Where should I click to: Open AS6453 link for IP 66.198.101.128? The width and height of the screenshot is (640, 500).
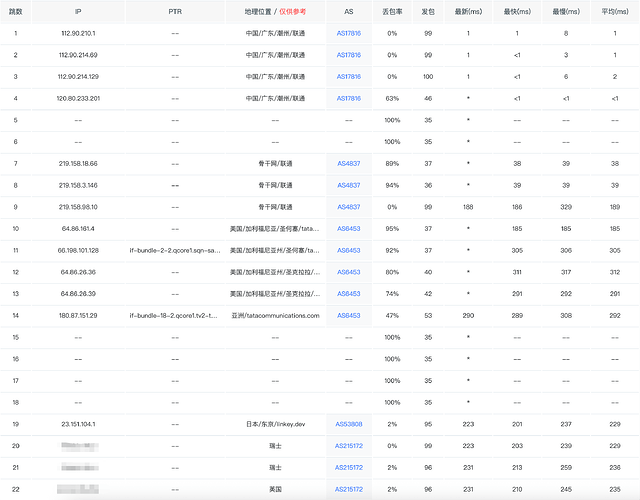coord(349,251)
